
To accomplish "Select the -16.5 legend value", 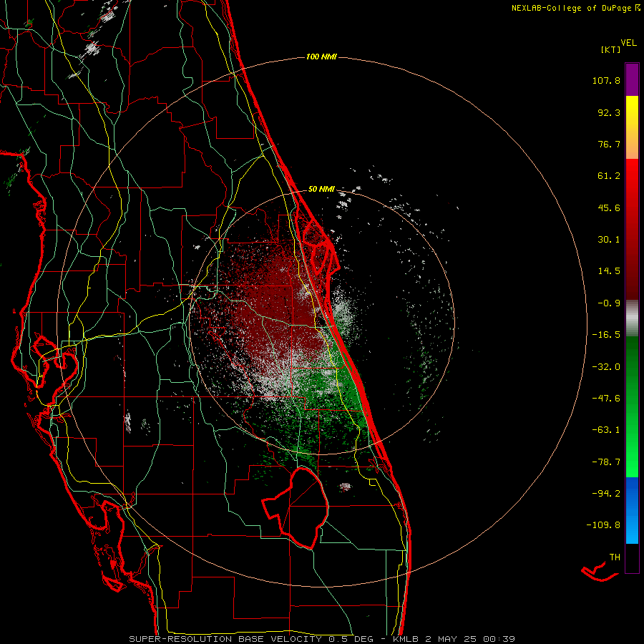I will point(606,335).
